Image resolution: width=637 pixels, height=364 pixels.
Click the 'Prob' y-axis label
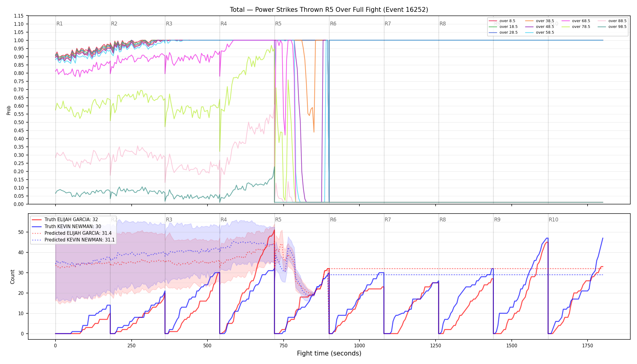(x=9, y=110)
